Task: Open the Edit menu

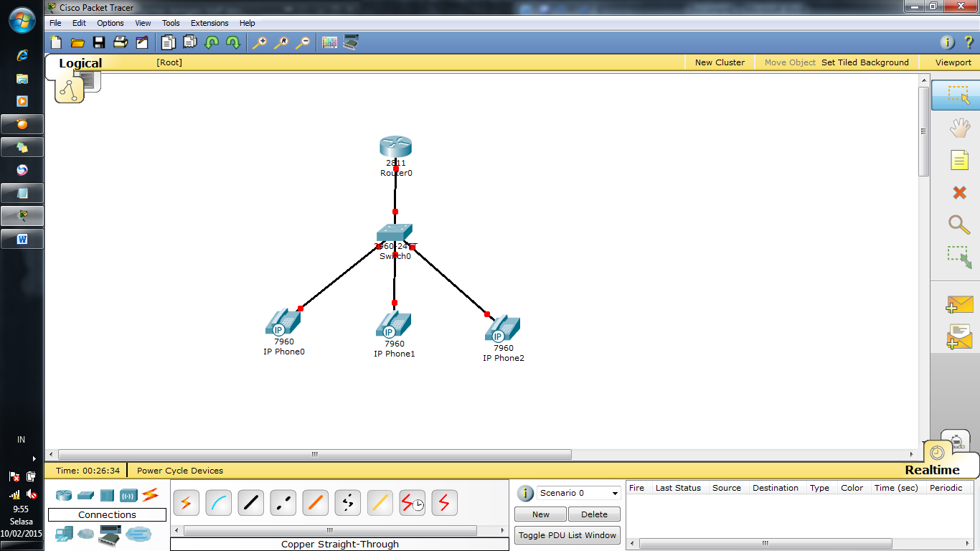Action: pos(79,23)
